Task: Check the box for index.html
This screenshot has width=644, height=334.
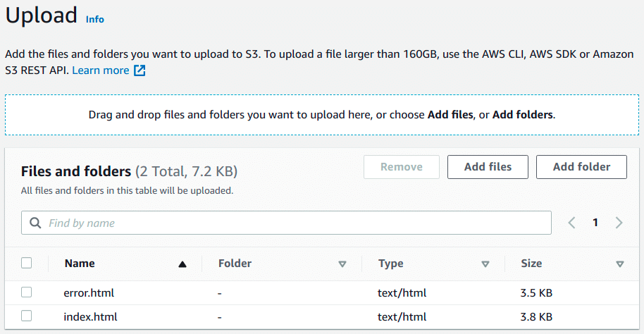Action: 27,316
